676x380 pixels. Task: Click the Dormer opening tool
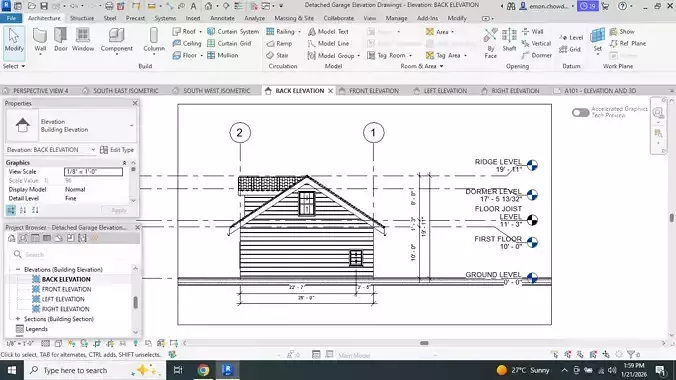536,55
